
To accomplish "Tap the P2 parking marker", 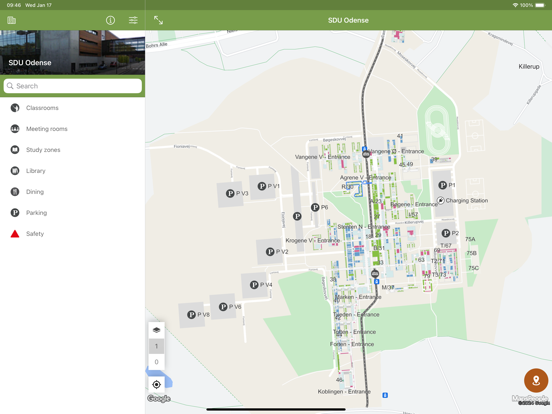I will (446, 233).
